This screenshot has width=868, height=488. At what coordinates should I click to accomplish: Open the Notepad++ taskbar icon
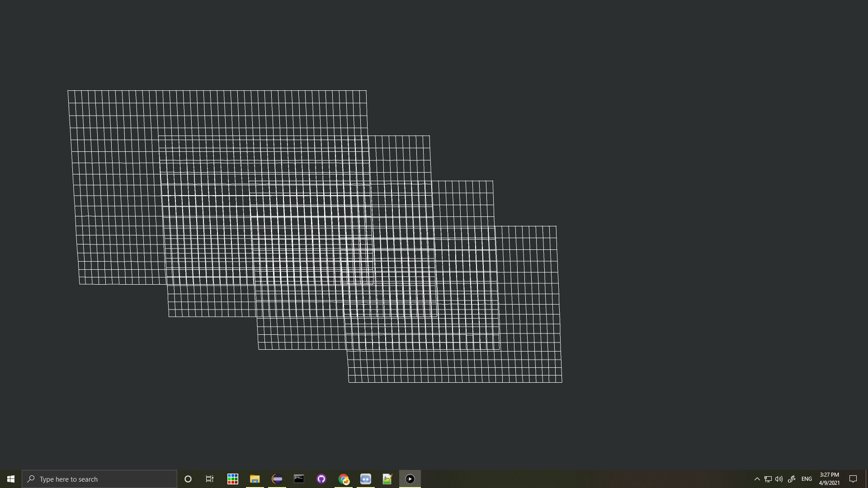tap(387, 479)
